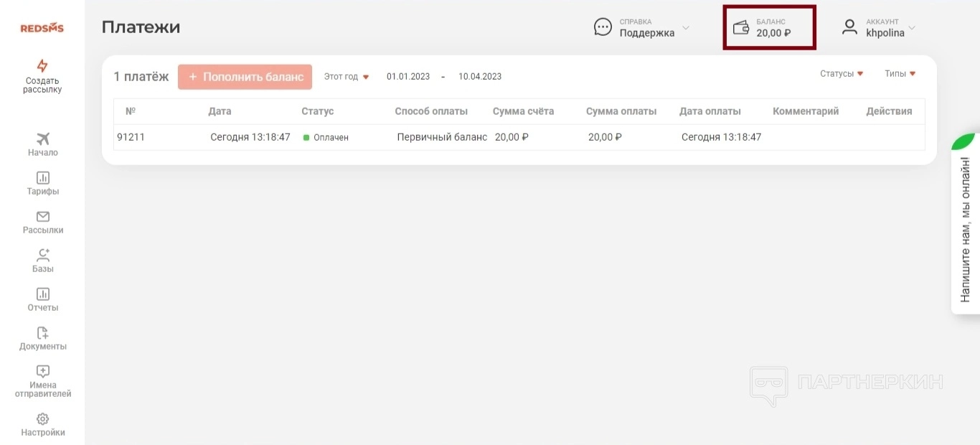Viewport: 980px width, 445px height.
Task: Open the Отчеты report icon
Action: 43,294
